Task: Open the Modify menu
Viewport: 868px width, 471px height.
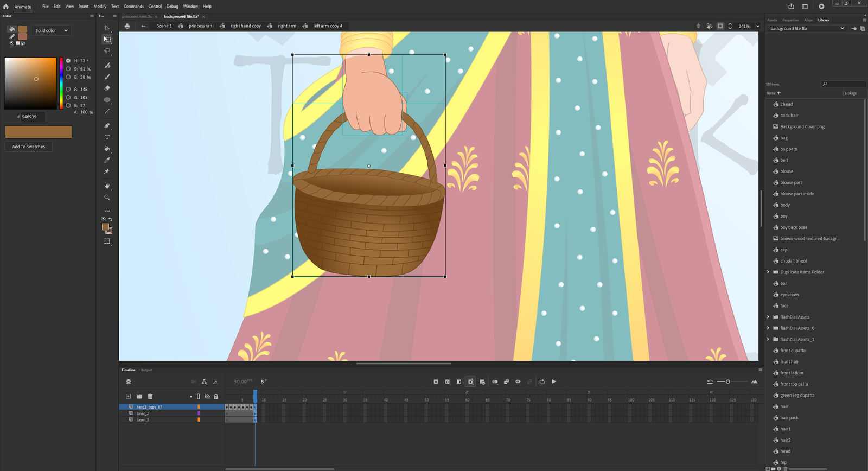Action: tap(100, 7)
